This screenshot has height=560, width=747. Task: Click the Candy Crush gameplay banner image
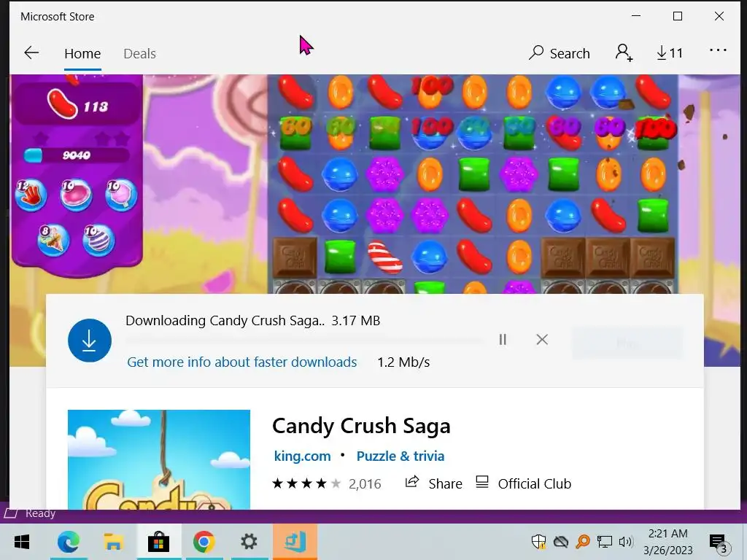376,183
